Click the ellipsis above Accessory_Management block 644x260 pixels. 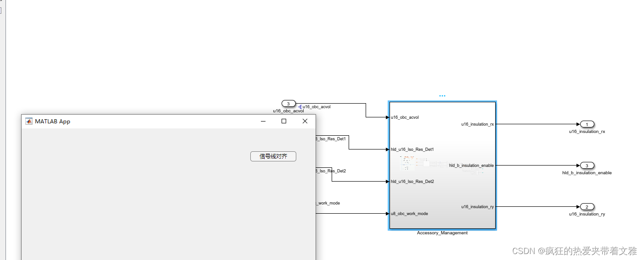tap(442, 96)
